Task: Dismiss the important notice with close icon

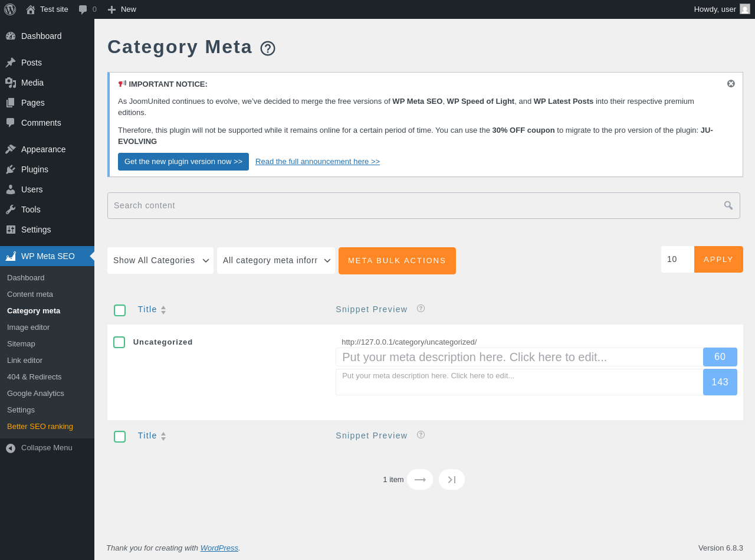Action: 731,84
